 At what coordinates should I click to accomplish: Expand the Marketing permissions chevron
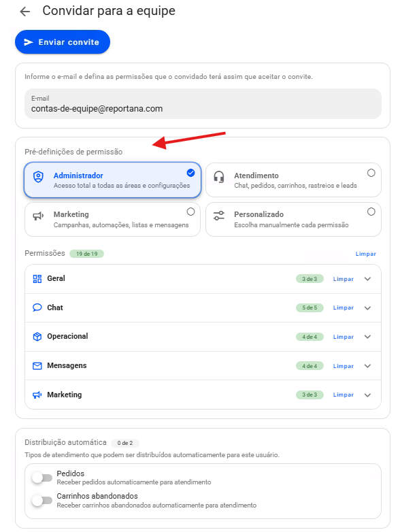click(367, 395)
